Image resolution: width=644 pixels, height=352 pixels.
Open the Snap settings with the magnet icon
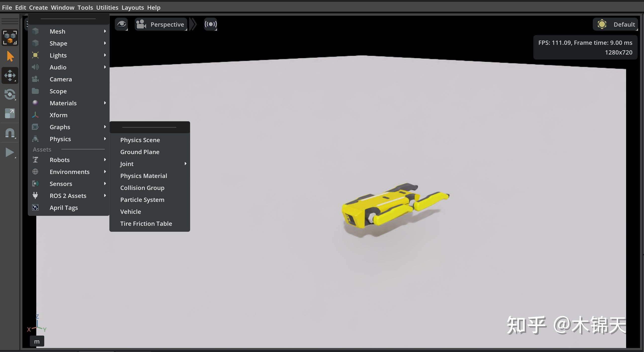point(10,133)
